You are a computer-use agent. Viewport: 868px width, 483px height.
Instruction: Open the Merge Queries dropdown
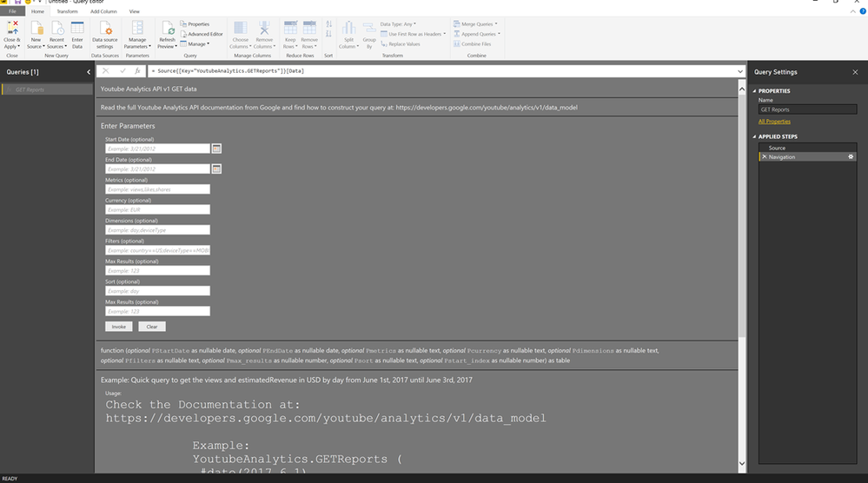[x=475, y=24]
